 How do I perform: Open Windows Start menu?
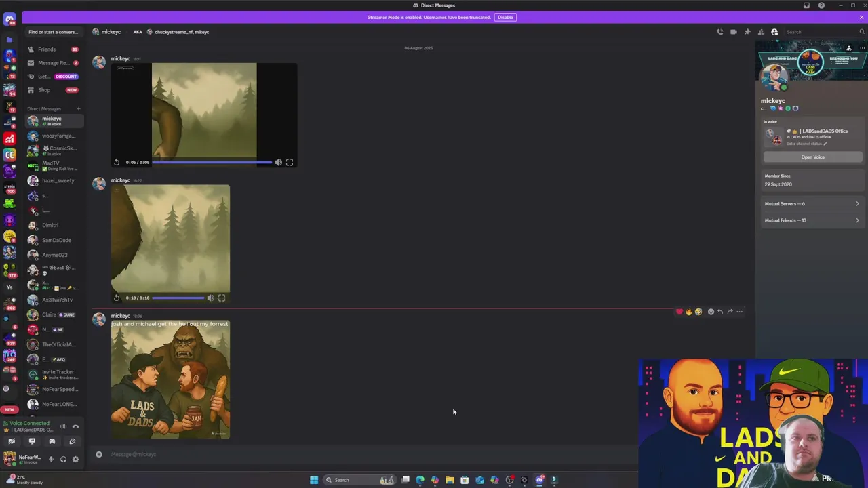coord(314,480)
